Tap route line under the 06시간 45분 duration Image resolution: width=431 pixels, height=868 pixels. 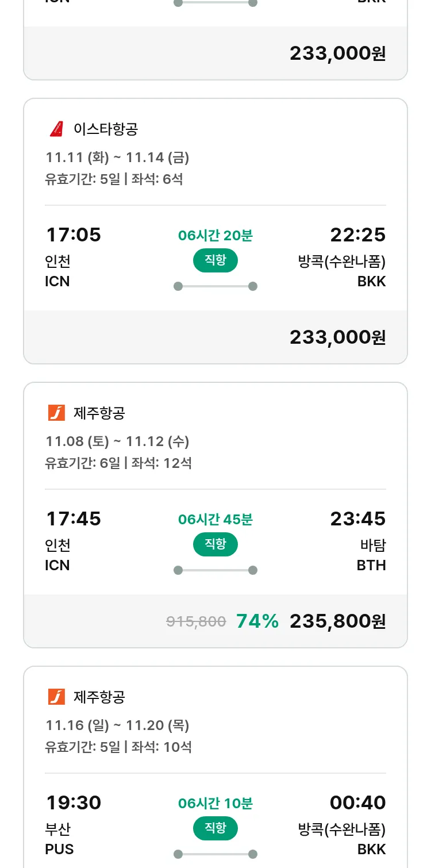[215, 570]
